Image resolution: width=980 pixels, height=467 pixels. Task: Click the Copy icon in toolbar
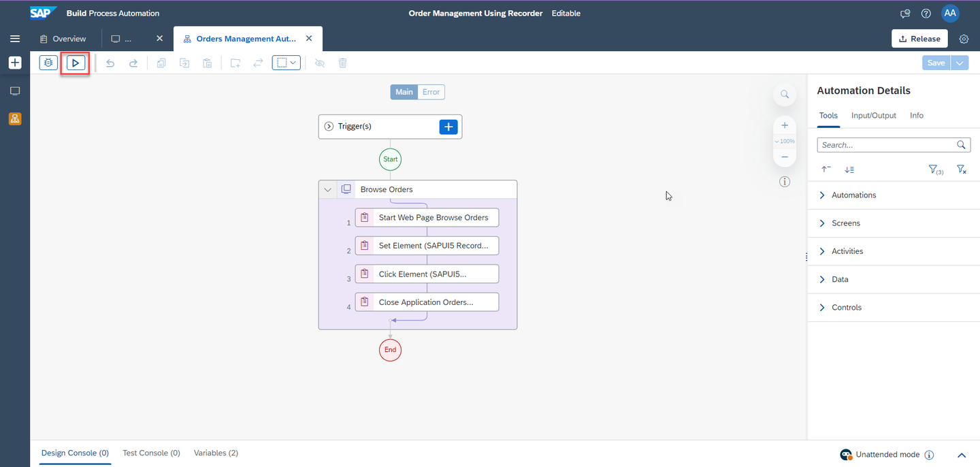pos(161,63)
